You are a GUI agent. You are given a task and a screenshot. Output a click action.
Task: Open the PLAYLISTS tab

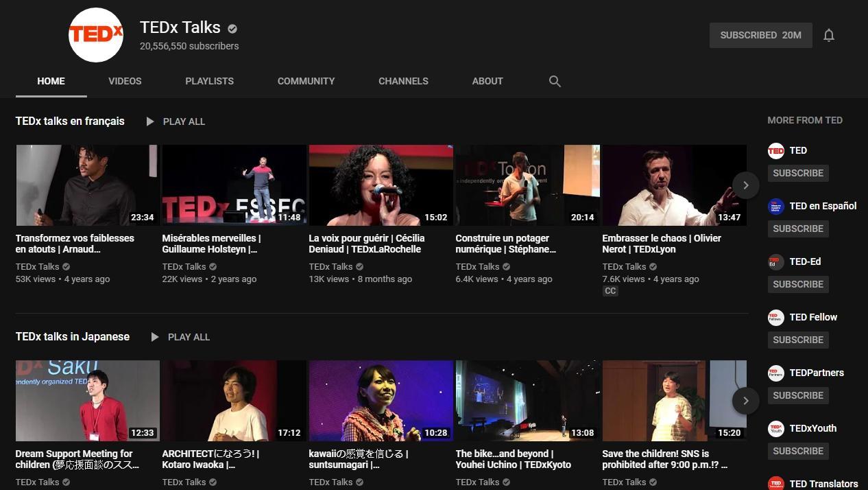(x=209, y=81)
